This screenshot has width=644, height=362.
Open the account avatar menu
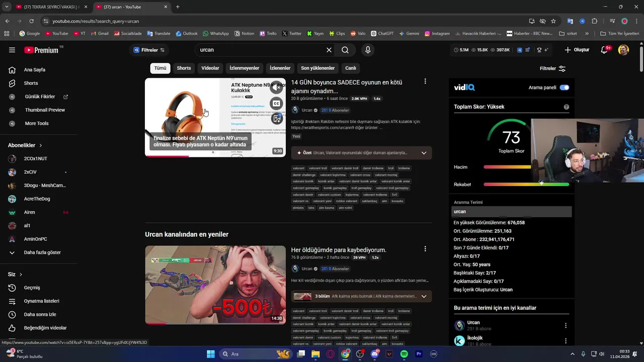[x=623, y=50]
